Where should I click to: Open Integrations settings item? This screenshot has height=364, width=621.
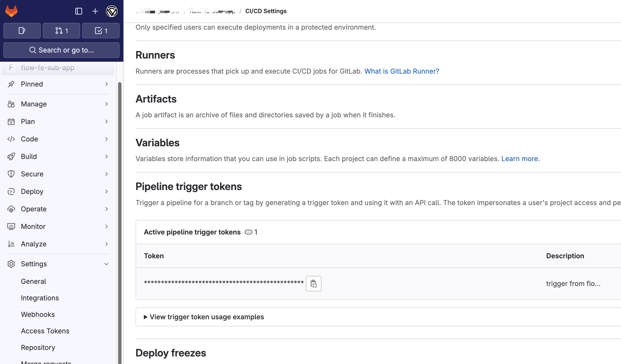(40, 298)
